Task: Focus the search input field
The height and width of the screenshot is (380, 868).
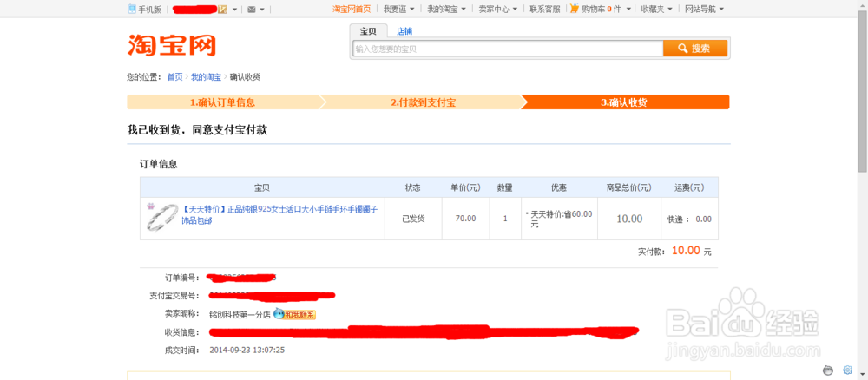Action: 508,49
